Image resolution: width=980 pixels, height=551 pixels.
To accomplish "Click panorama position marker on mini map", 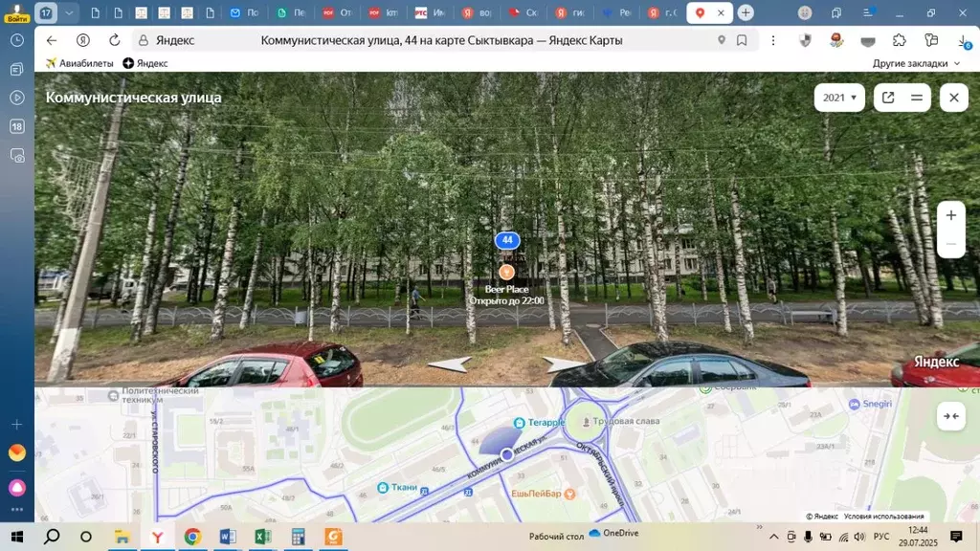I will 507,454.
